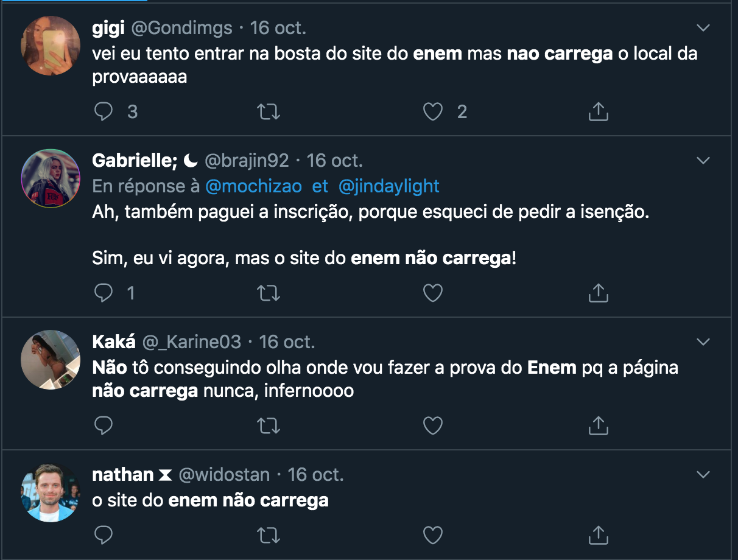The width and height of the screenshot is (738, 560).
Task: Reply to gigi's tweet about enem
Action: click(x=105, y=112)
